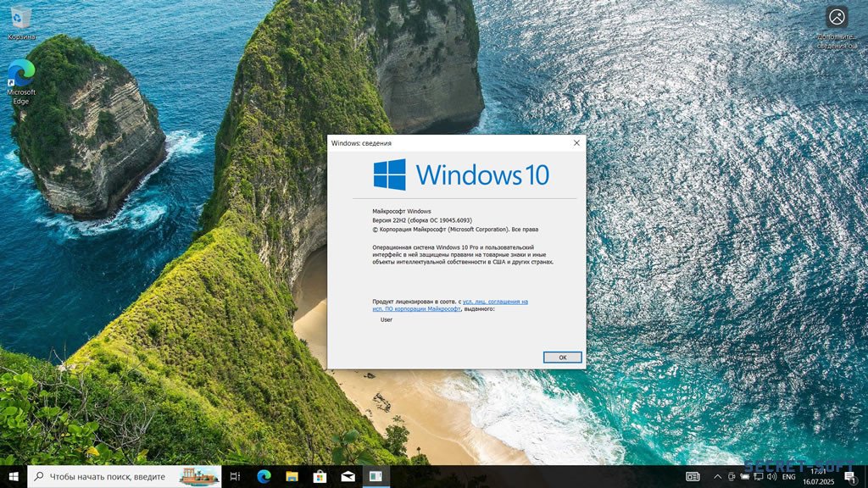Launch Microsoft Edge from the taskbar
868x488 pixels.
coord(264,476)
